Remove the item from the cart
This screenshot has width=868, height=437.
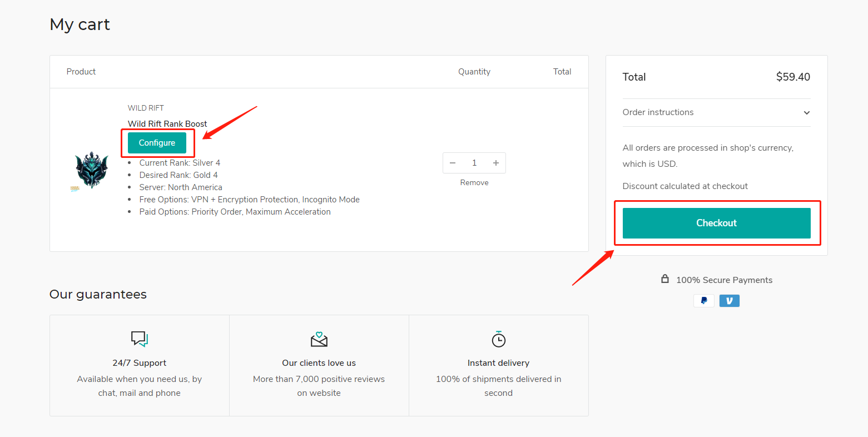(474, 182)
